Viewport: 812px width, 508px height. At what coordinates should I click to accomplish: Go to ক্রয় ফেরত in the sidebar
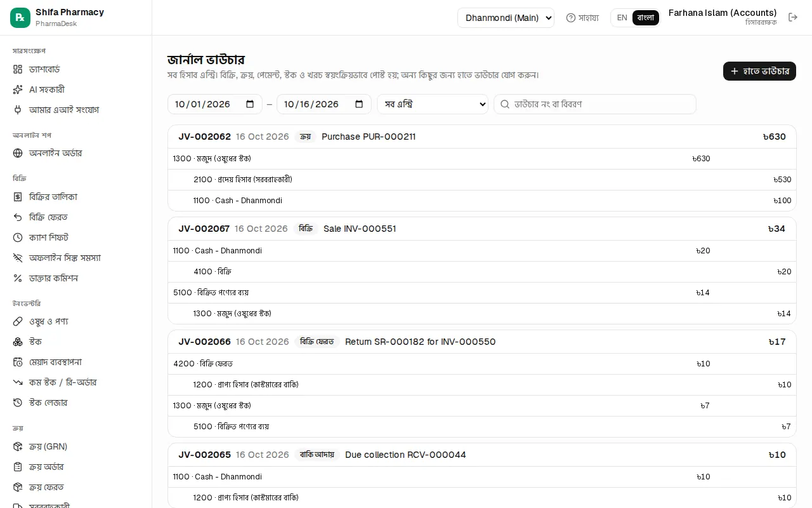(x=76, y=487)
